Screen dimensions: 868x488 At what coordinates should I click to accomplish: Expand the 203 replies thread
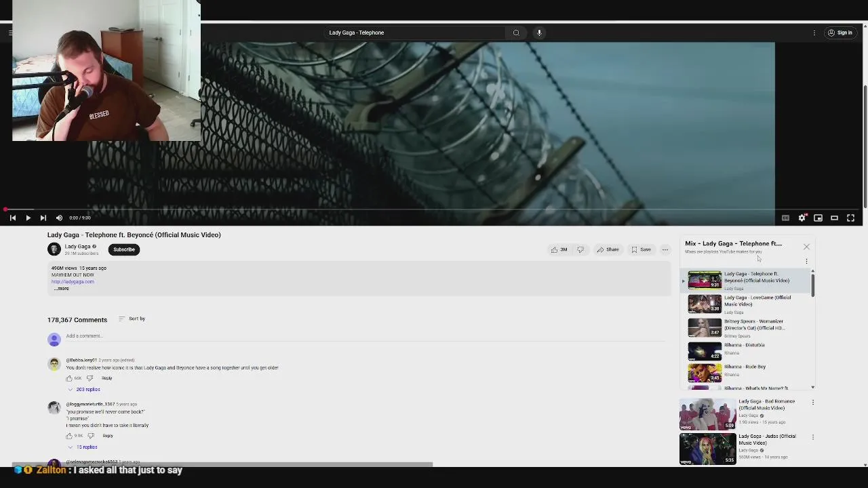click(x=84, y=390)
